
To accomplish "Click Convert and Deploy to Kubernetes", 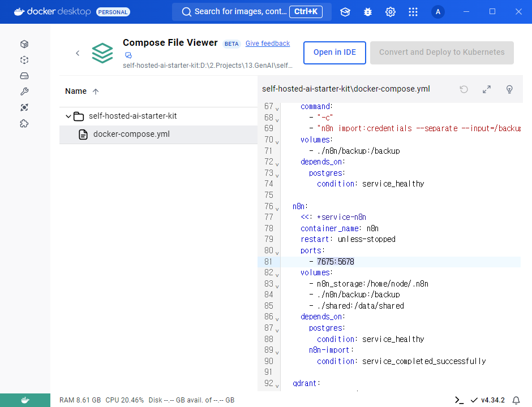I will 442,53.
